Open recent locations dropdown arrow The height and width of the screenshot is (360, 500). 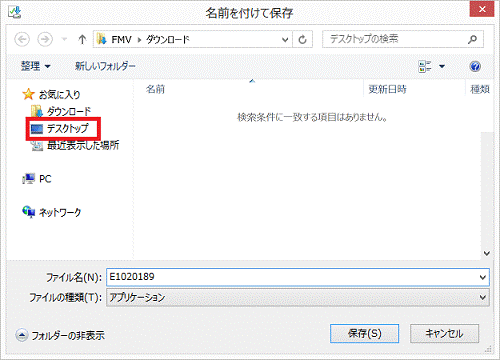pos(64,40)
